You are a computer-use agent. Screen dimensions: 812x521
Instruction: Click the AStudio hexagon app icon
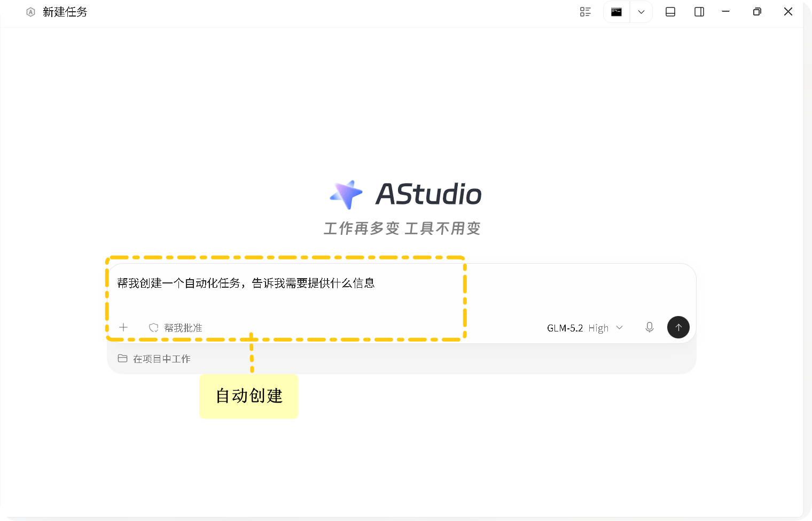point(31,12)
